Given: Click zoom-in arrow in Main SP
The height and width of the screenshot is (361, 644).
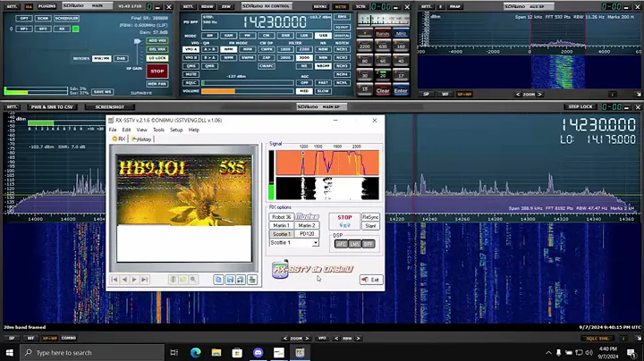Looking at the screenshot, I should (x=307, y=339).
